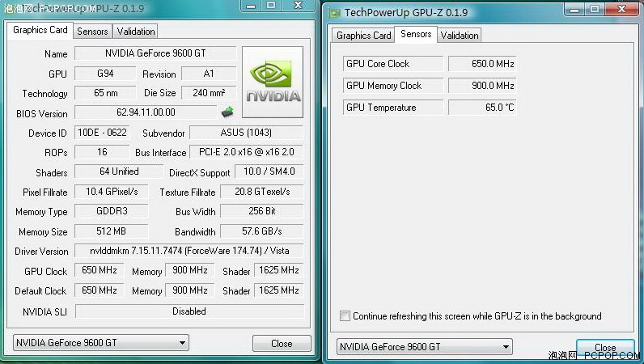Click Bus Width field 256 Bit
The height and width of the screenshot is (364, 644).
[262, 211]
